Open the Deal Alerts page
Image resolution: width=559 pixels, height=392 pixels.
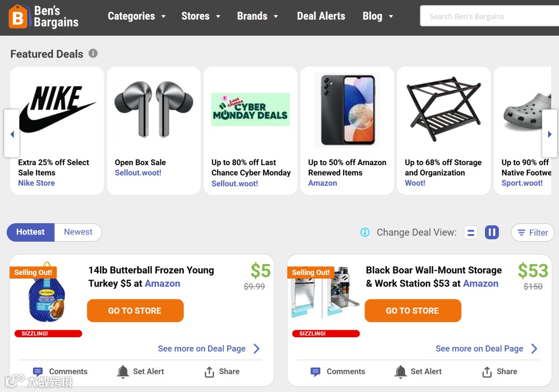321,17
